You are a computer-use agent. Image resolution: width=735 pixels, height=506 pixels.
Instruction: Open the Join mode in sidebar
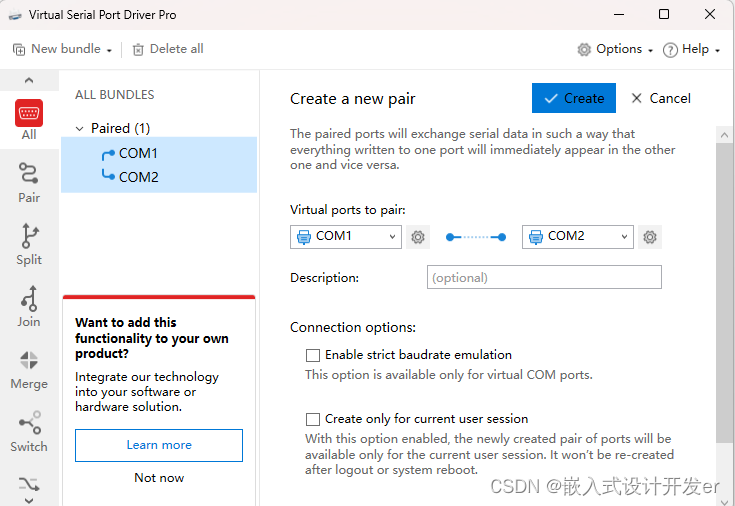tap(29, 306)
